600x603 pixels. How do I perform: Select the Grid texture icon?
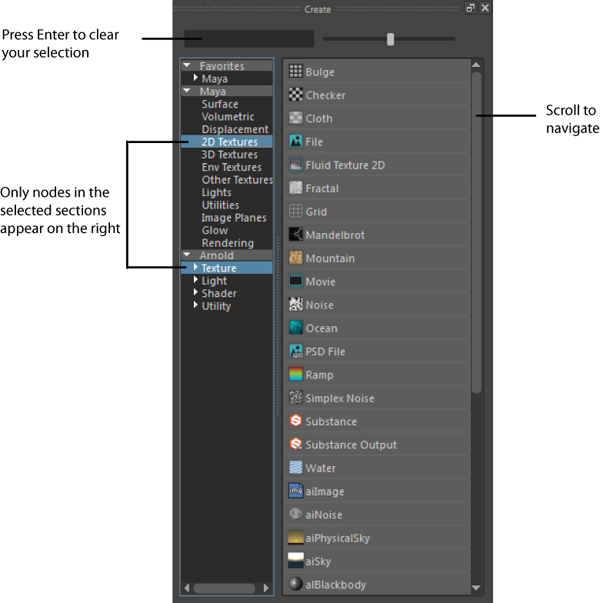click(296, 211)
